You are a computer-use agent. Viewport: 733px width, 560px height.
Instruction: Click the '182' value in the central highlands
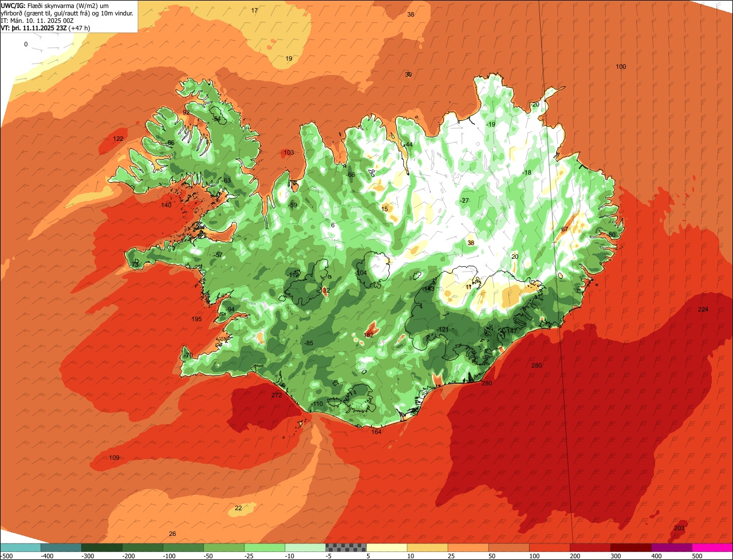[x=369, y=335]
